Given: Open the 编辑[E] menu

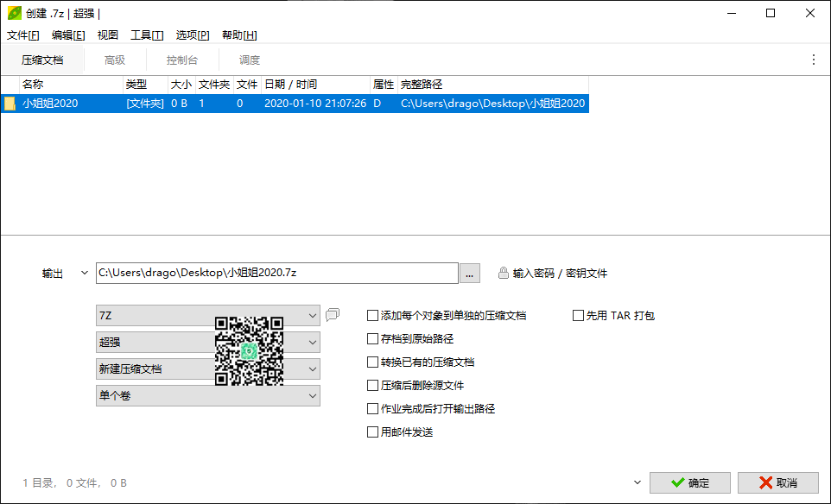Looking at the screenshot, I should click(x=68, y=35).
